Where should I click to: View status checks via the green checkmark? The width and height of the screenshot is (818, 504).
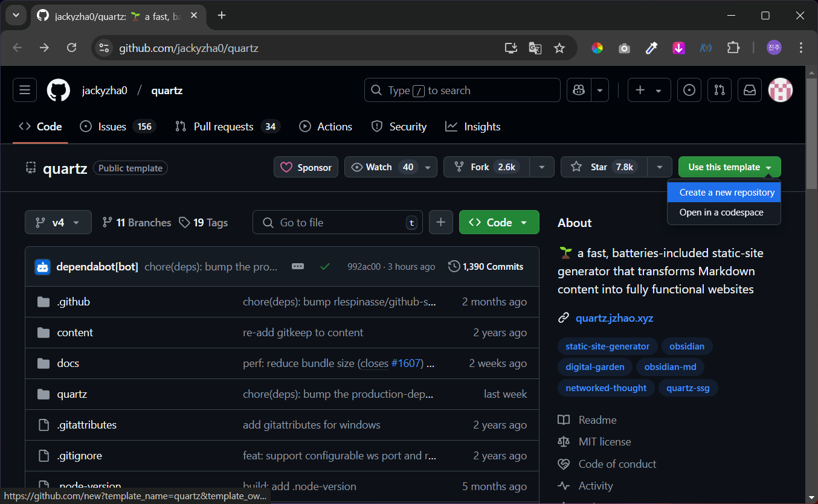(x=325, y=266)
